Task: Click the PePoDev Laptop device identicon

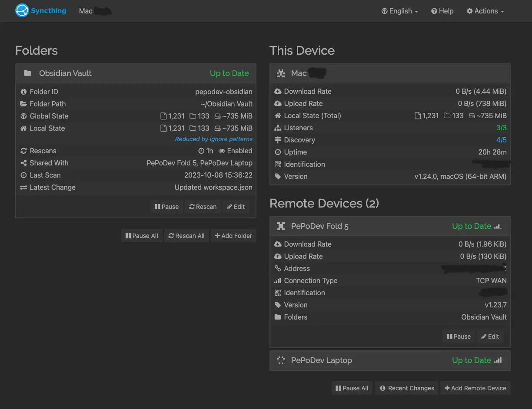Action: tap(281, 360)
